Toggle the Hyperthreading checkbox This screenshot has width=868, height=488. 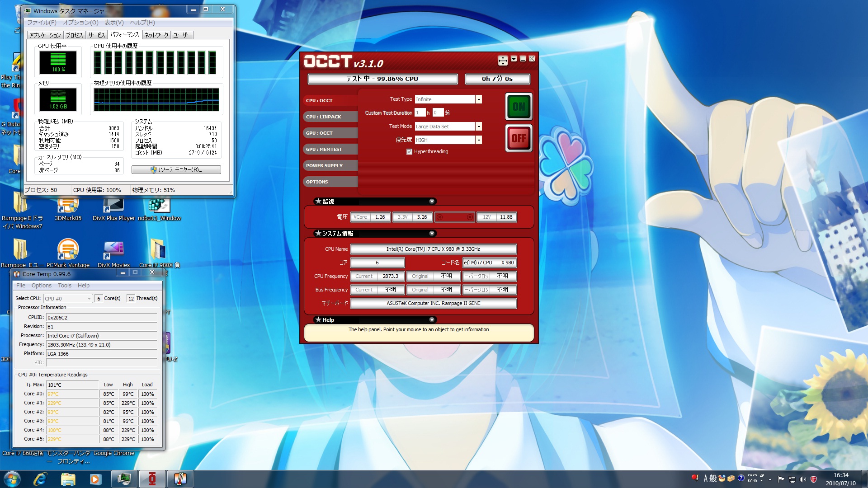point(409,152)
